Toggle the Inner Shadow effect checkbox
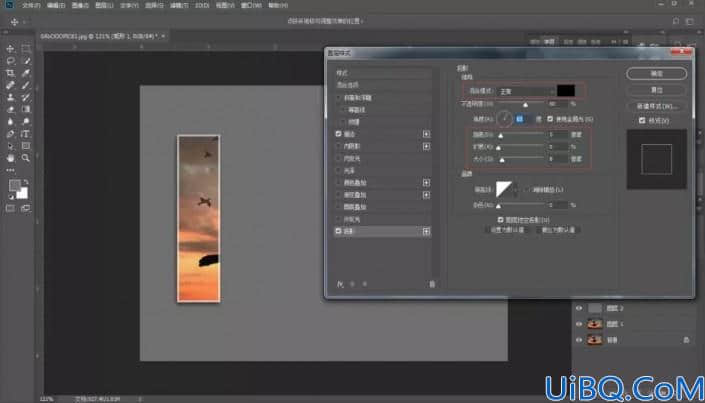705x403 pixels. (338, 146)
